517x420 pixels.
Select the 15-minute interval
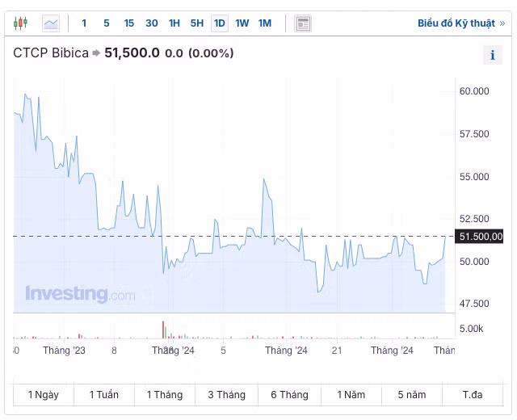point(128,23)
